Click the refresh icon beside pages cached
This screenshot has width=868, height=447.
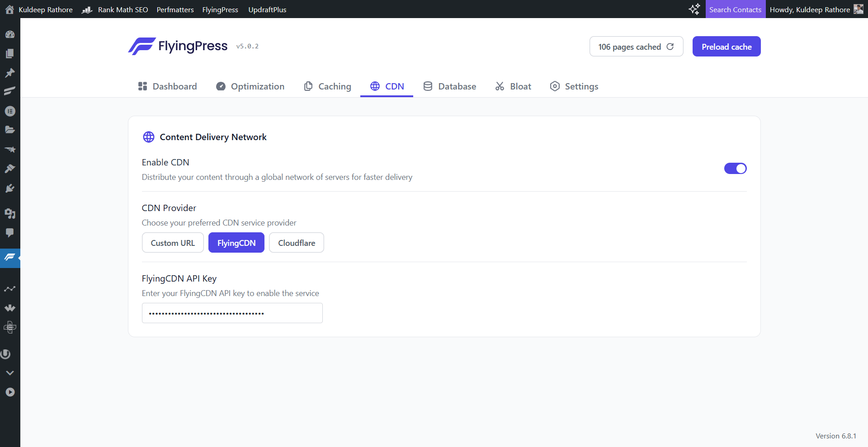(670, 47)
